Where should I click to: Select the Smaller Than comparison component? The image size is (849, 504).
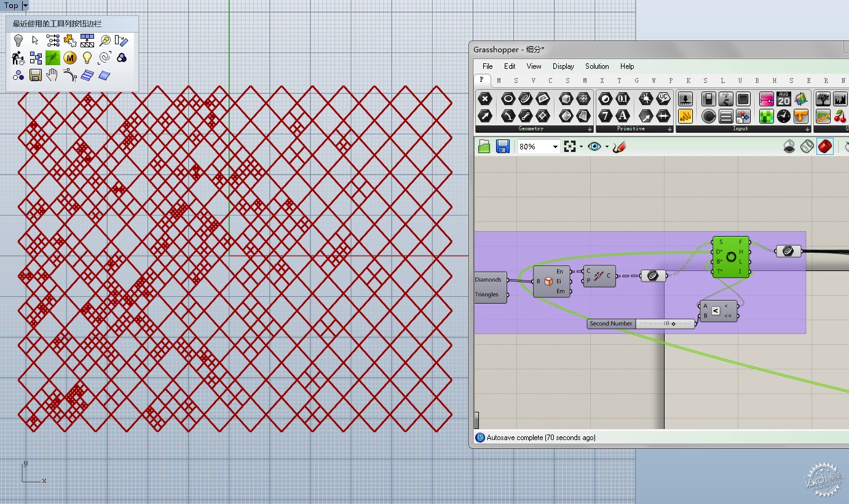719,311
